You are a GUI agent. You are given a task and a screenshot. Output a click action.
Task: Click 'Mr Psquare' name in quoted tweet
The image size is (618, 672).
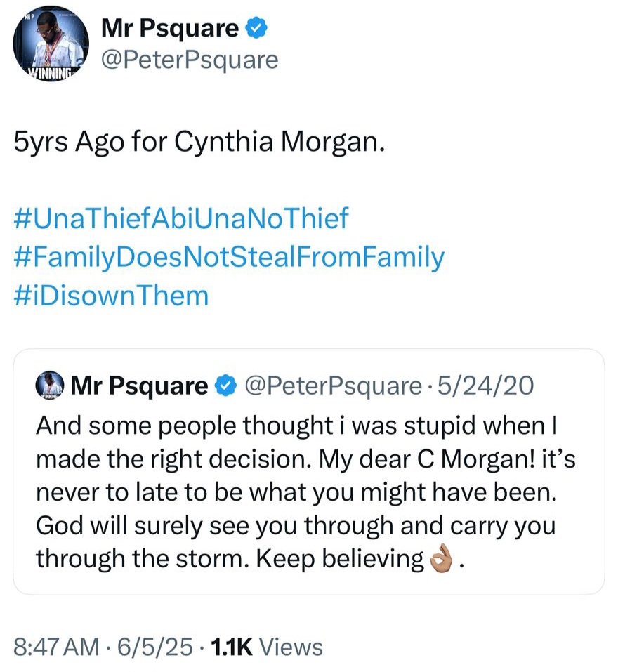pyautogui.click(x=140, y=386)
